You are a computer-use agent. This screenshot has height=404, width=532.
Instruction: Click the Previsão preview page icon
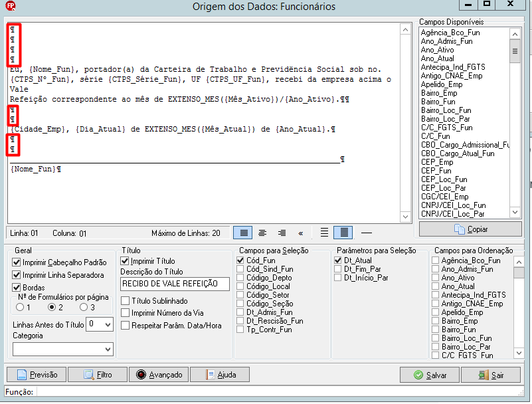point(22,375)
